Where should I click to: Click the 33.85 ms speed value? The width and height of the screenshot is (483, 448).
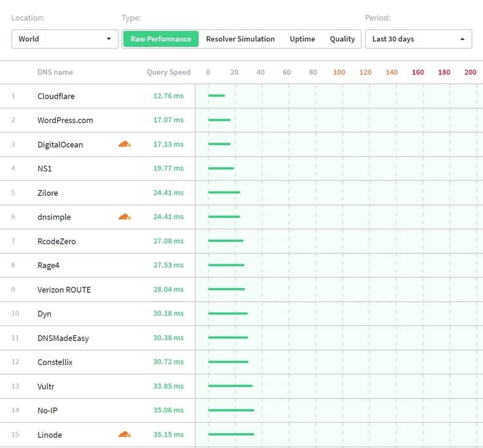tap(169, 386)
